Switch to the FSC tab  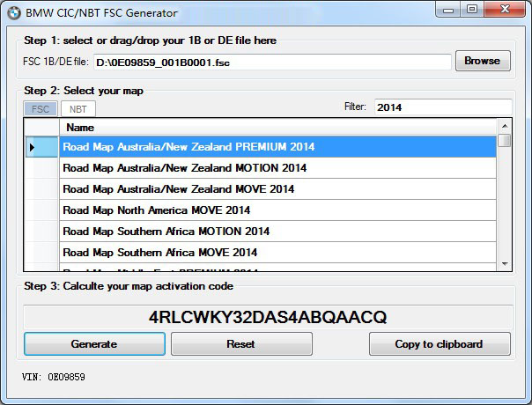[41, 109]
